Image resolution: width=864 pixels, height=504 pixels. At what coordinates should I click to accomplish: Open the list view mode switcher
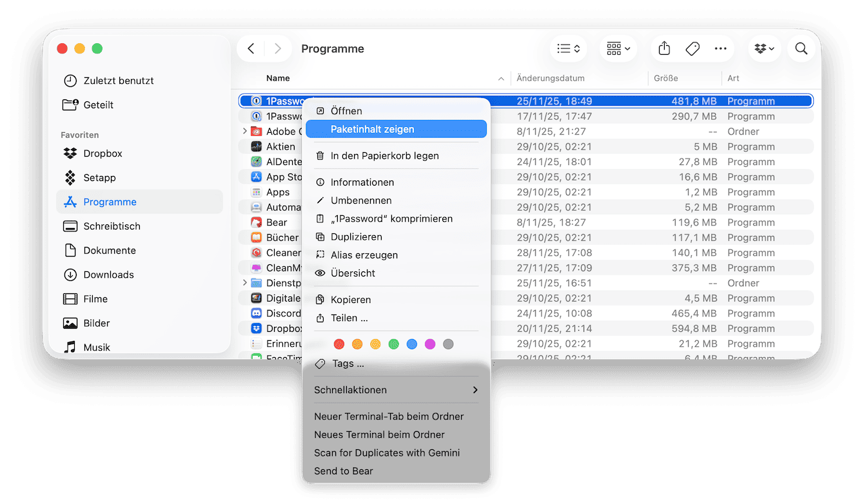[x=568, y=49]
